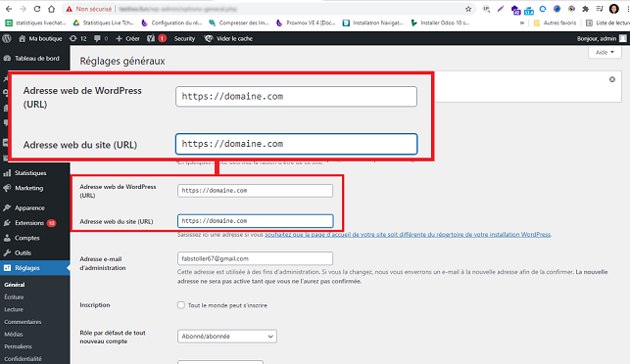Open the Proxmox VE 4 bookmark
The height and width of the screenshot is (364, 630).
click(306, 23)
